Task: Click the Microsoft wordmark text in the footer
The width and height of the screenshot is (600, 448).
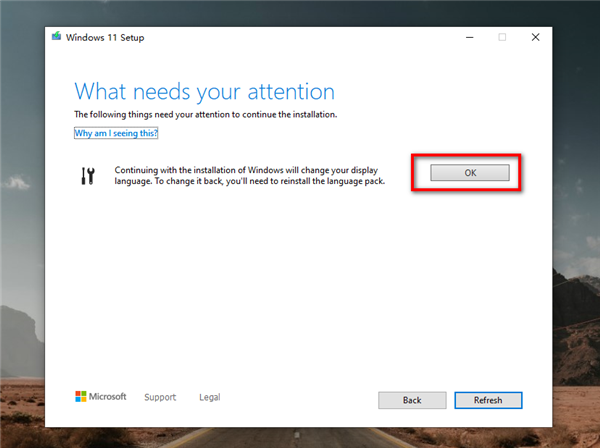Action: [109, 397]
